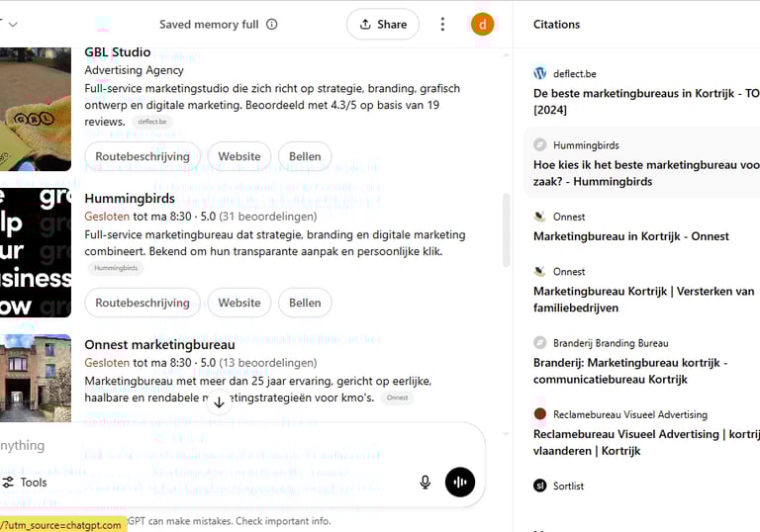Expand the model selector chevron

click(13, 25)
